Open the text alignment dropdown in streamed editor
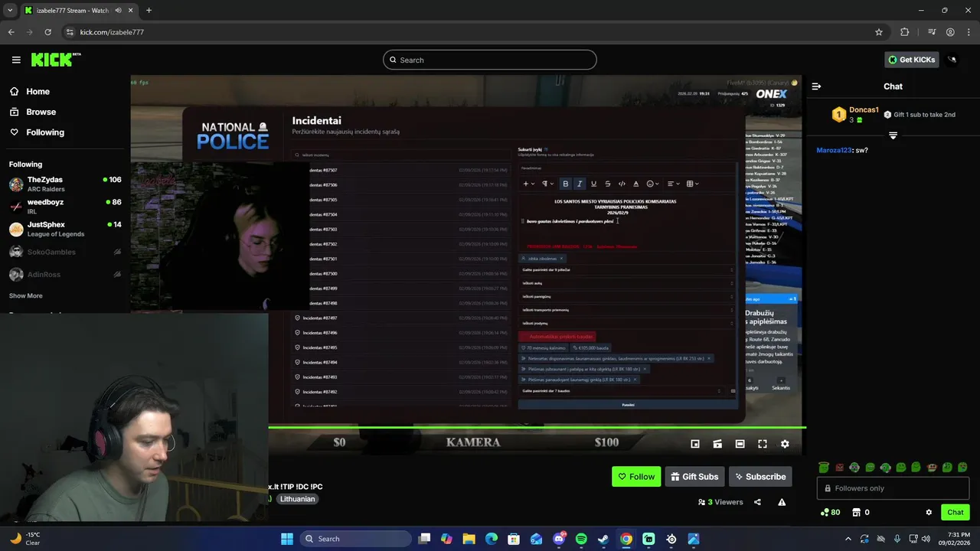Image resolution: width=980 pixels, height=551 pixels. point(673,184)
